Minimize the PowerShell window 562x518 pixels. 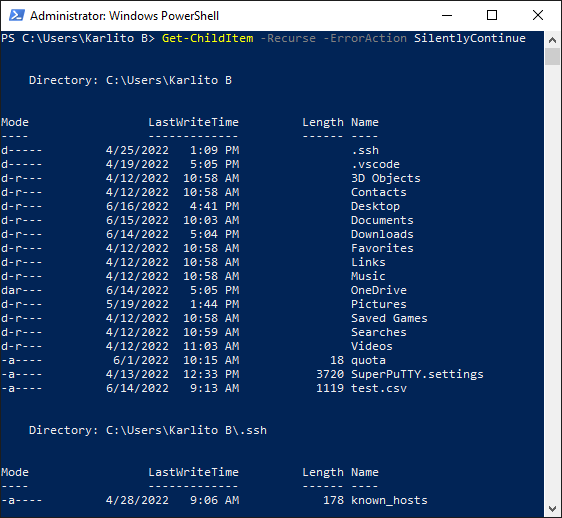(x=447, y=15)
